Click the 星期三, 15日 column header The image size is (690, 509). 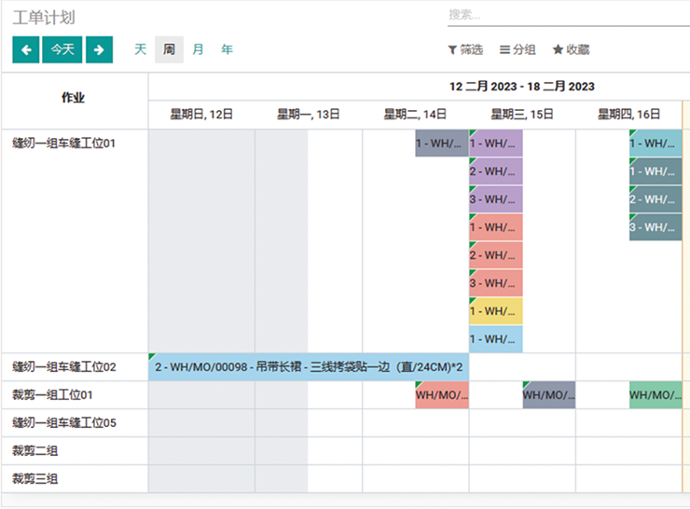click(x=521, y=114)
